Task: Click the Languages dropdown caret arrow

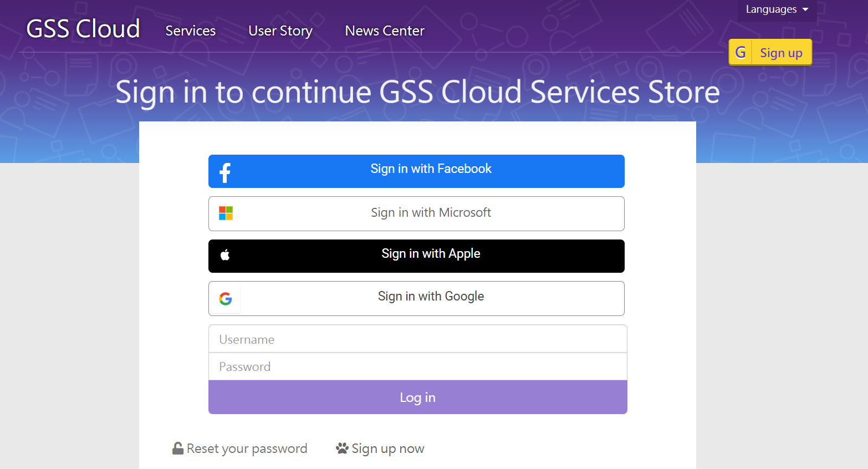Action: click(805, 9)
